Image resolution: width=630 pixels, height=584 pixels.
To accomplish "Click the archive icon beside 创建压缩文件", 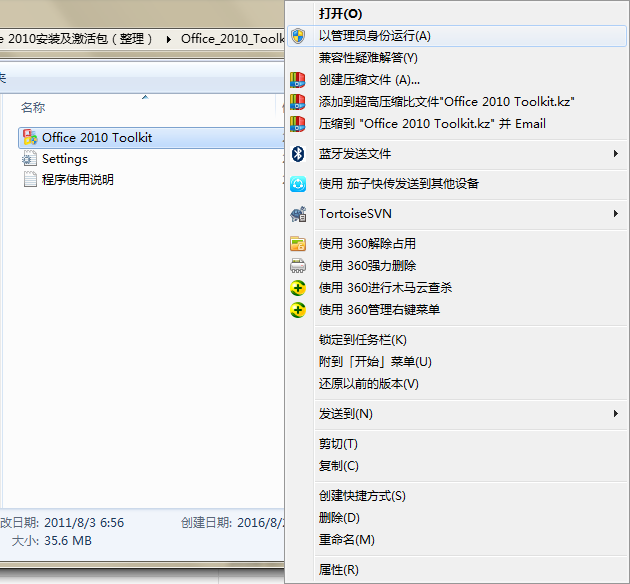I will coord(298,80).
